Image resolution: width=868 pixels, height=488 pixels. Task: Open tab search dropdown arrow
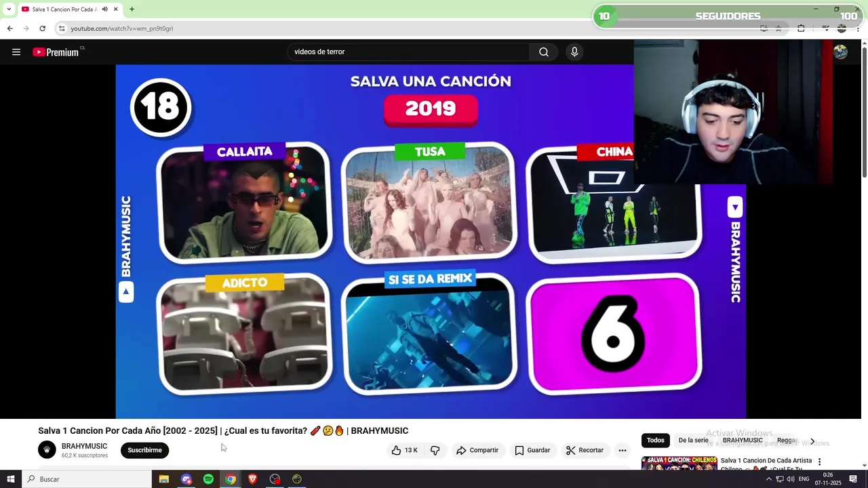click(x=9, y=9)
